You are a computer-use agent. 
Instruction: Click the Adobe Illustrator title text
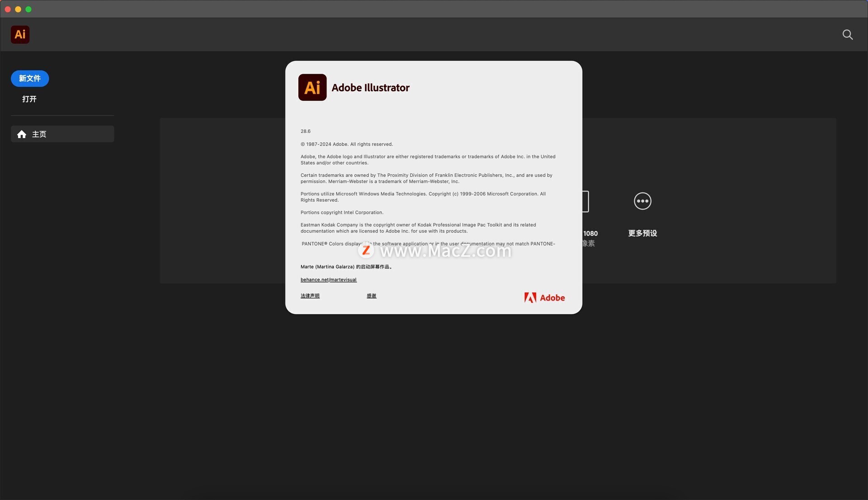pos(371,88)
